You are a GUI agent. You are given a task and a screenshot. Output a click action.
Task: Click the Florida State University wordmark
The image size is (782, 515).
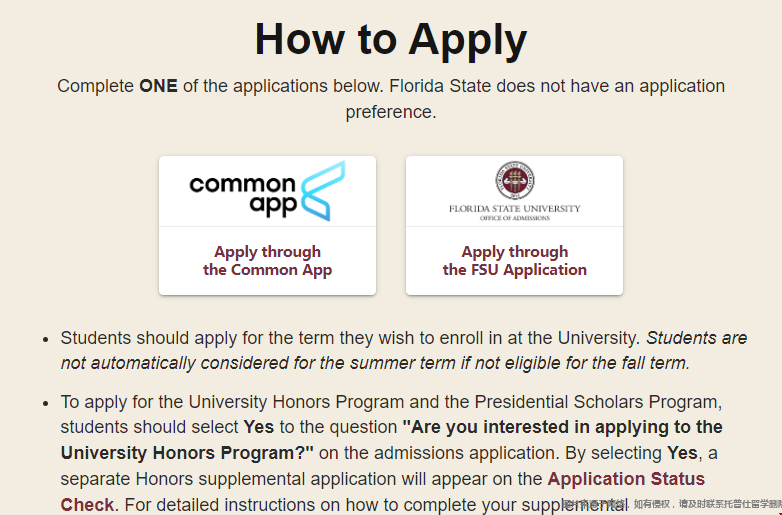click(x=515, y=208)
